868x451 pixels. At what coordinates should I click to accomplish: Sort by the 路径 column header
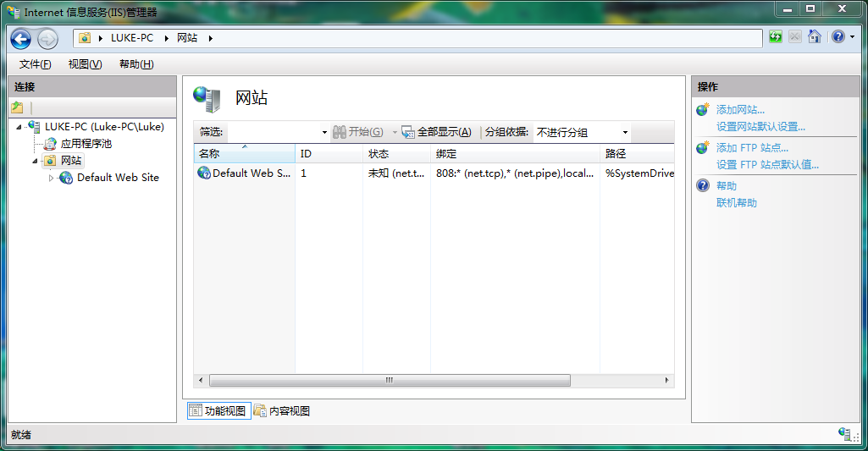(637, 153)
